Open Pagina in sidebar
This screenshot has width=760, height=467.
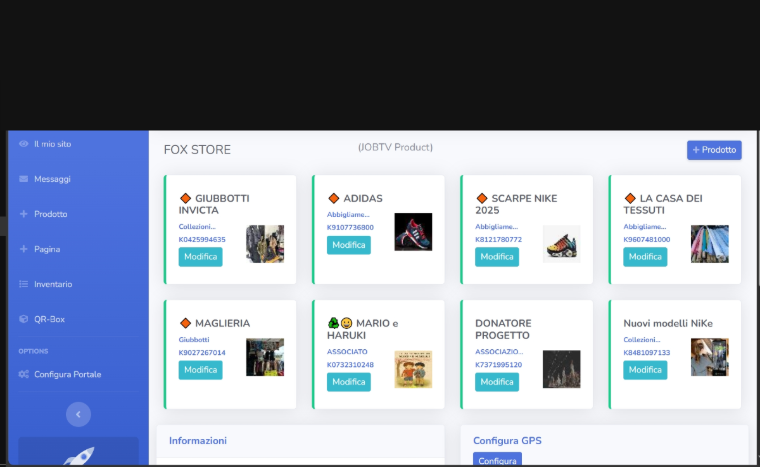[x=47, y=249]
